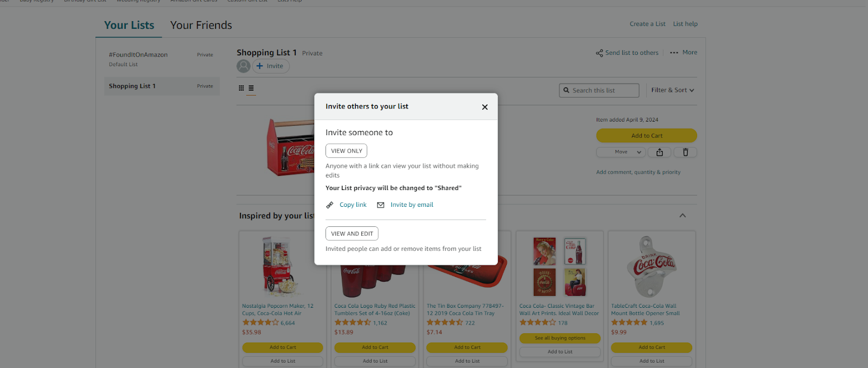Switch to grid view layout
Viewport: 868px width, 368px height.
tap(241, 87)
